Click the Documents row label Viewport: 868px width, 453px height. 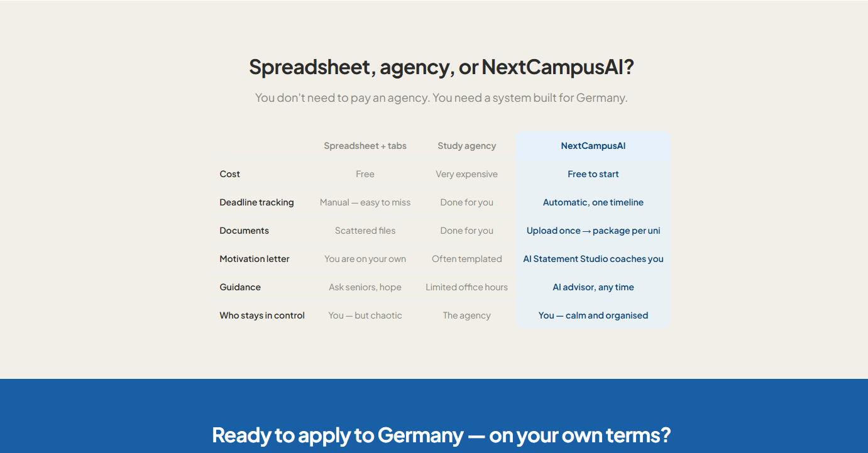[x=244, y=231]
